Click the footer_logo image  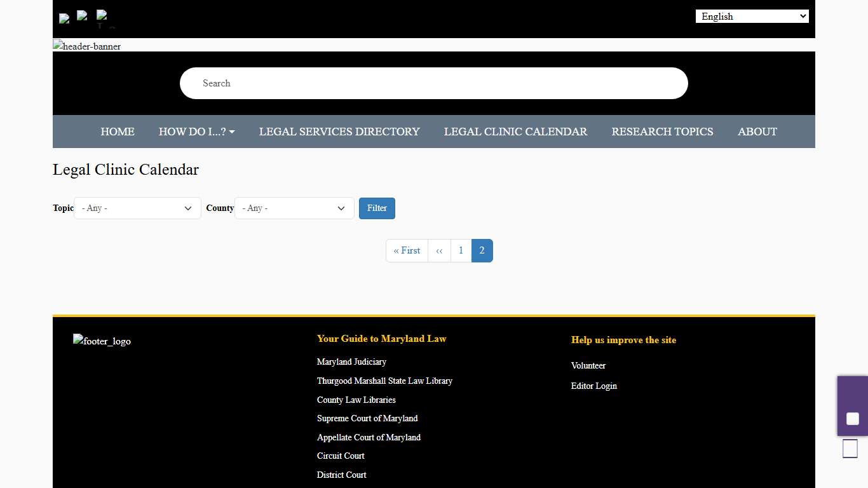pos(102,341)
